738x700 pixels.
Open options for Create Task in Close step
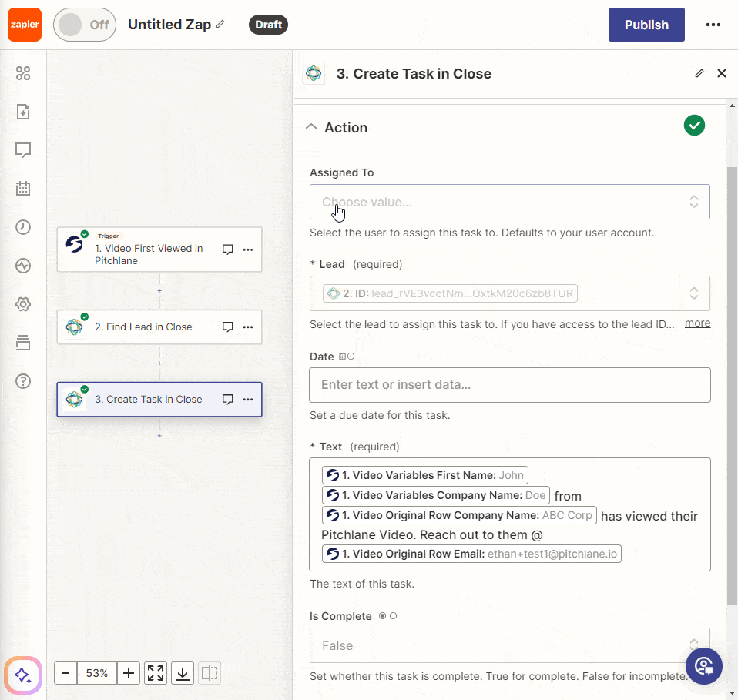click(248, 400)
